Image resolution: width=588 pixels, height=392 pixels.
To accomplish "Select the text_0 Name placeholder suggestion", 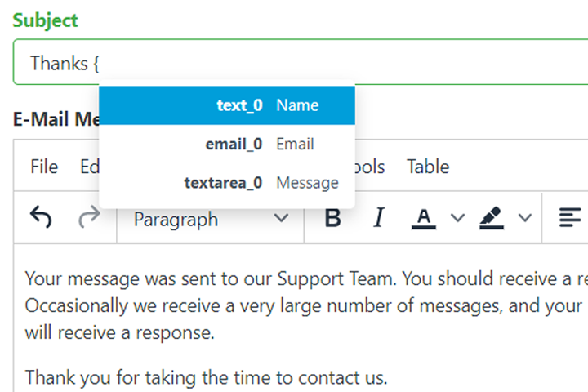I will click(x=227, y=105).
